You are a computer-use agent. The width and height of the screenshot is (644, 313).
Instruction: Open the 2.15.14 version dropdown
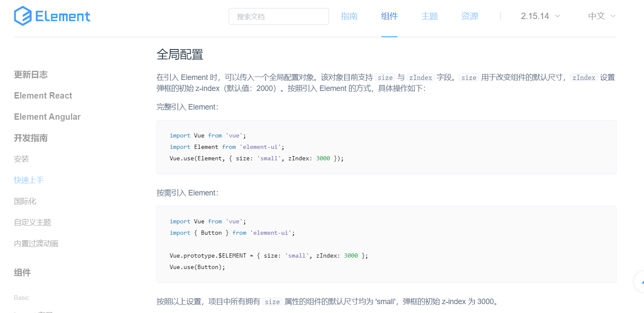540,16
